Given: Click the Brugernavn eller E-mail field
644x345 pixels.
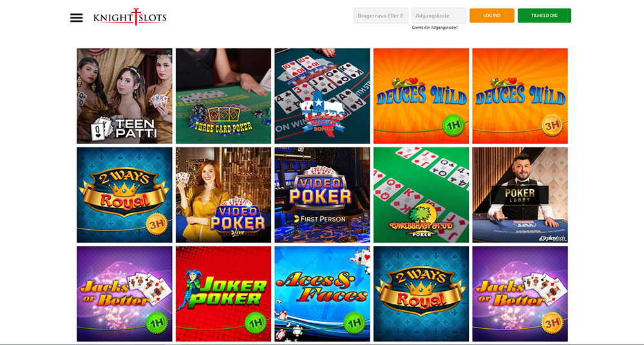Looking at the screenshot, I should point(381,15).
